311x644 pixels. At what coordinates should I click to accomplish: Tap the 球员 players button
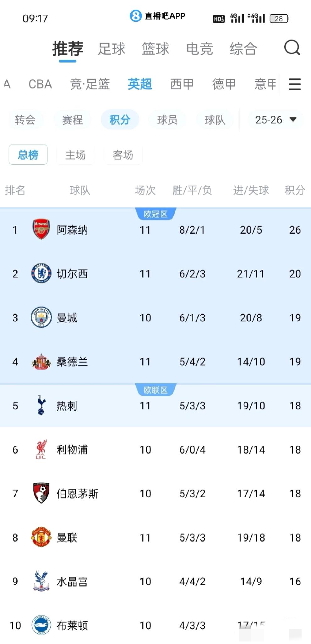tap(167, 120)
